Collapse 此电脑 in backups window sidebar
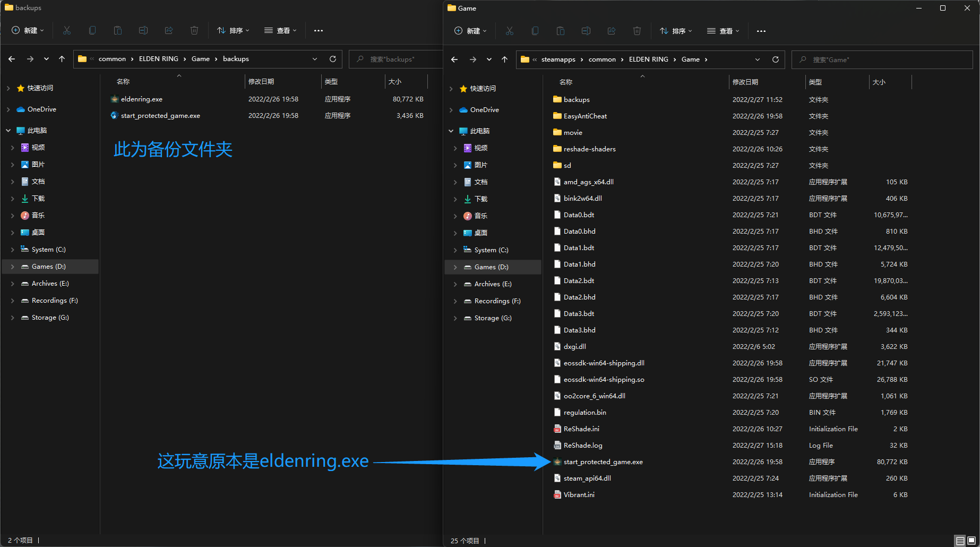This screenshot has width=980, height=547. (8, 131)
